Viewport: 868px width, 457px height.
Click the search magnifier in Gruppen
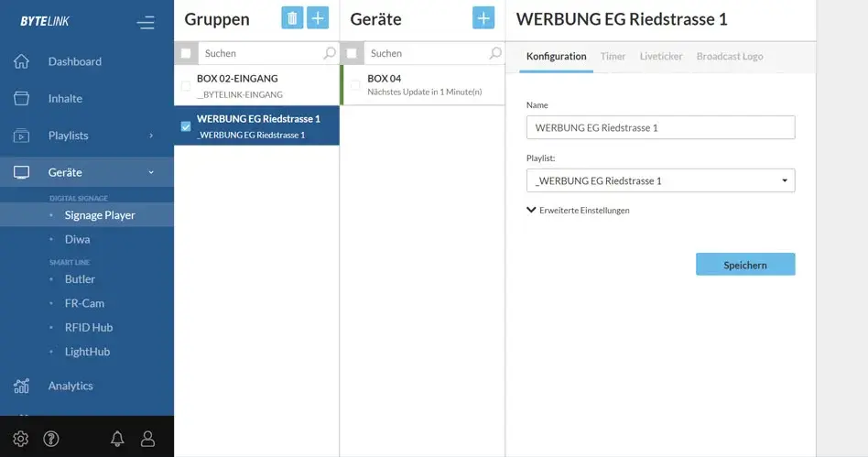coord(330,53)
